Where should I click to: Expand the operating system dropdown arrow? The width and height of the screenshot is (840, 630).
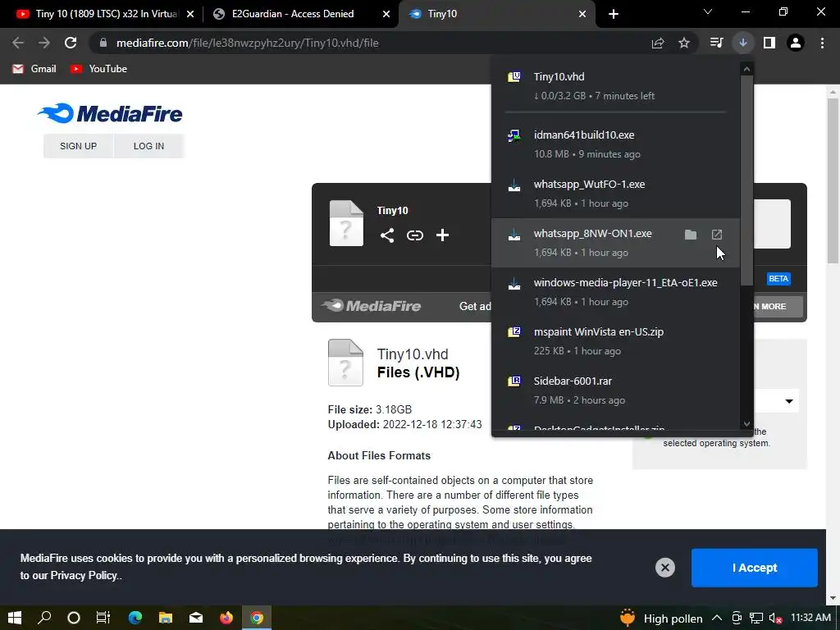tap(789, 401)
